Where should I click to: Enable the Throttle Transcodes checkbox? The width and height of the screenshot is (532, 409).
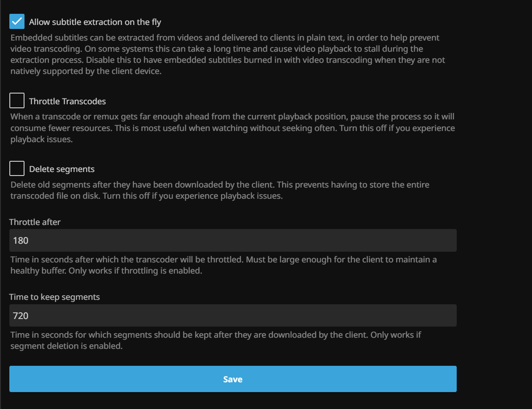pos(17,101)
